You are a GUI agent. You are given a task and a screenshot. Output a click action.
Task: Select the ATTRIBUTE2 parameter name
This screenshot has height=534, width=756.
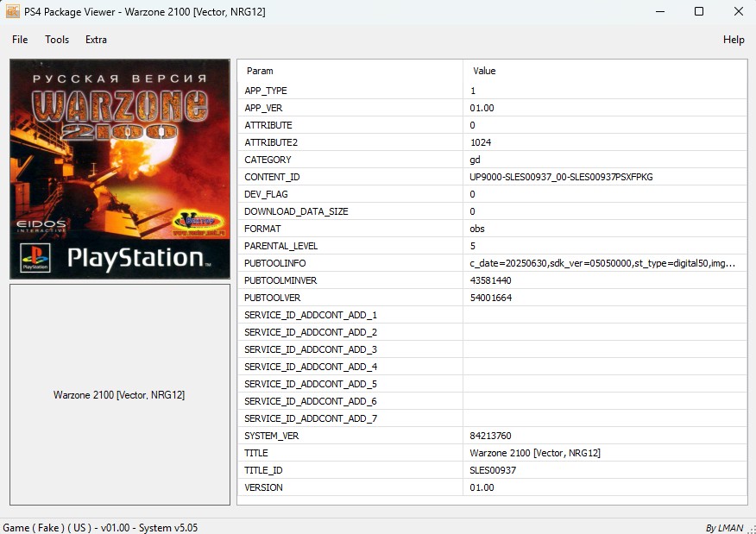(x=271, y=142)
